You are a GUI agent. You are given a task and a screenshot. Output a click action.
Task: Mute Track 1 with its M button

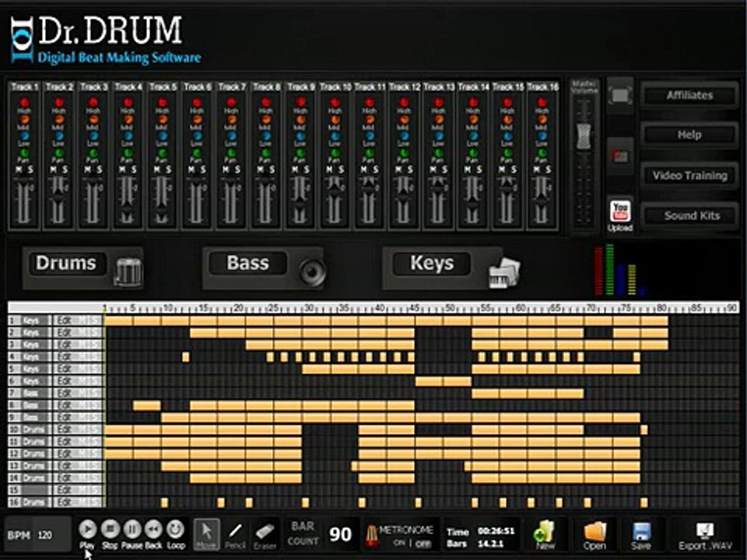coord(19,170)
